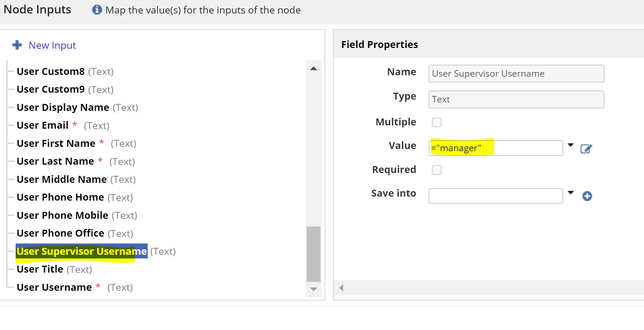
Task: Open the Value expression editor pencil icon
Action: coord(586,149)
